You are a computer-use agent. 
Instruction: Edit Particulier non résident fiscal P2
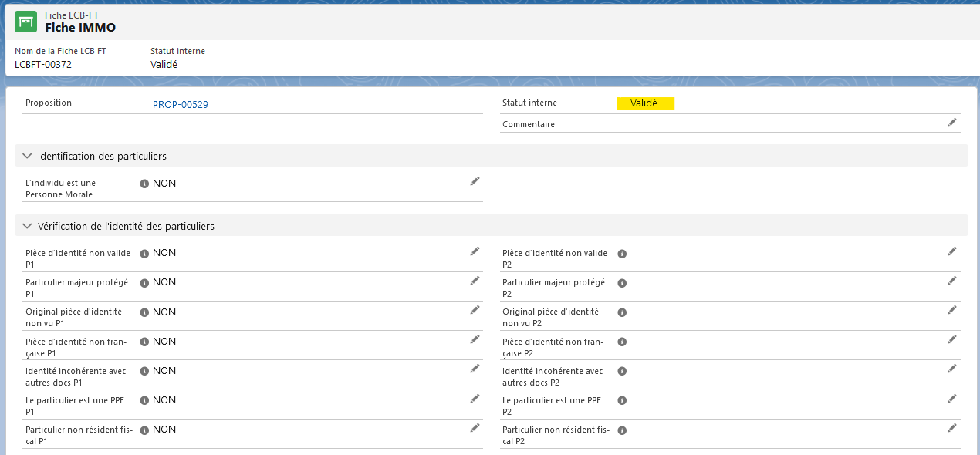click(x=952, y=427)
